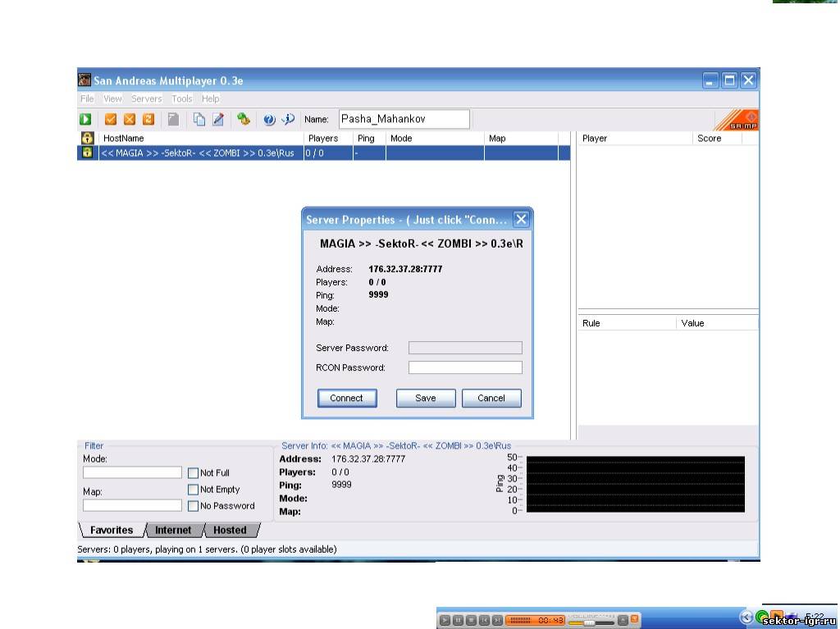
Task: Click the blue Help question mark icon
Action: [269, 120]
